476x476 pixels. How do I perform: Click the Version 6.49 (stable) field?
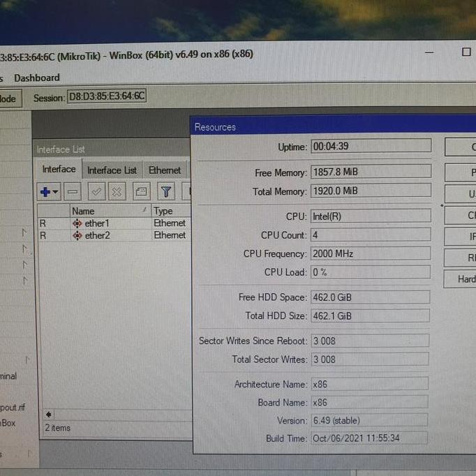point(369,420)
